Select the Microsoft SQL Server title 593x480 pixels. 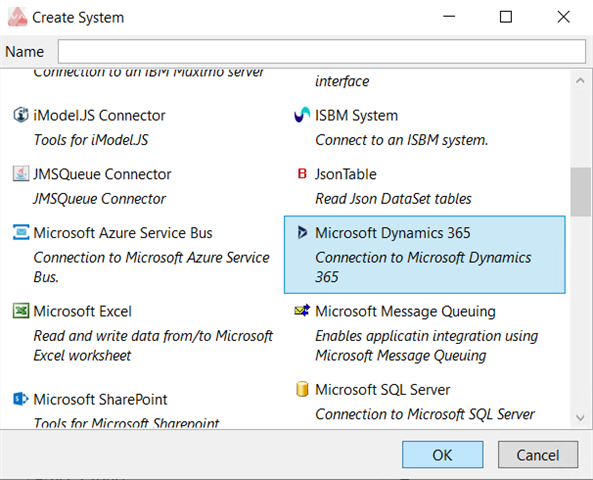pos(382,390)
